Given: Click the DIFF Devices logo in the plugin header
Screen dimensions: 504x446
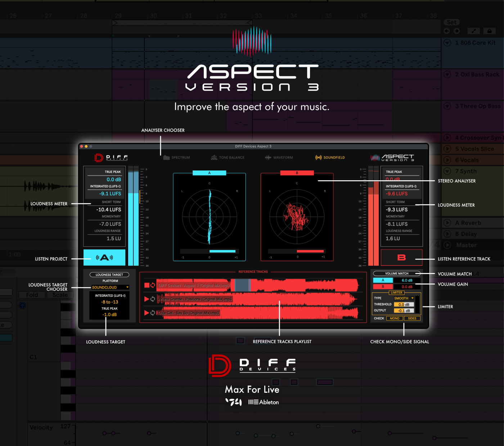Looking at the screenshot, I should (111, 158).
